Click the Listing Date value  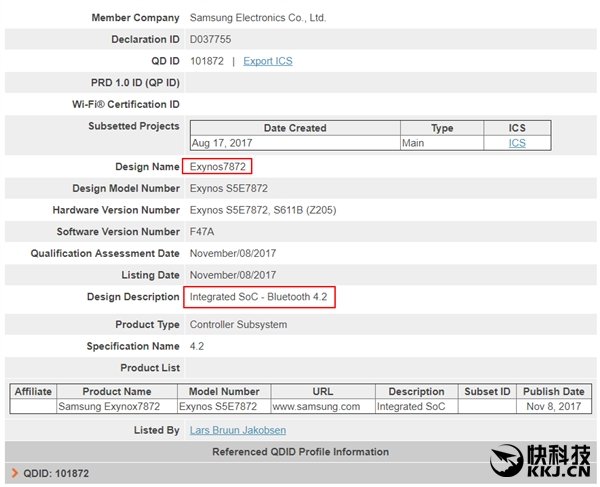click(x=233, y=275)
